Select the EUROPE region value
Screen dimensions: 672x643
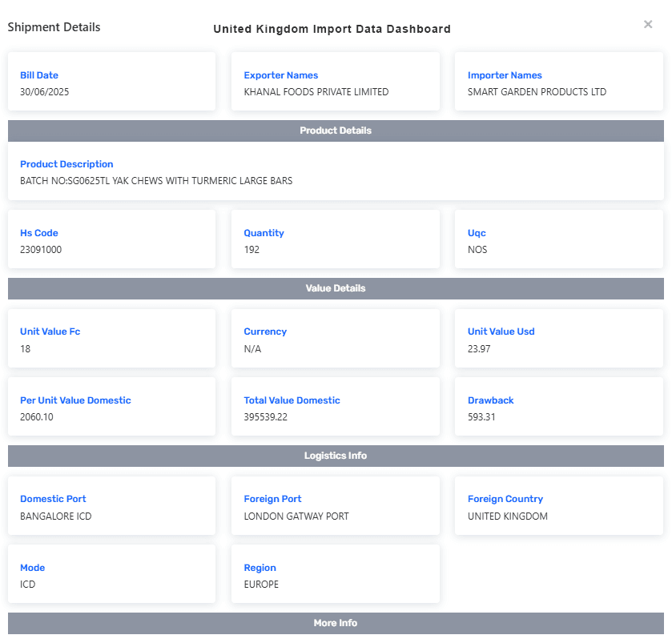point(261,585)
